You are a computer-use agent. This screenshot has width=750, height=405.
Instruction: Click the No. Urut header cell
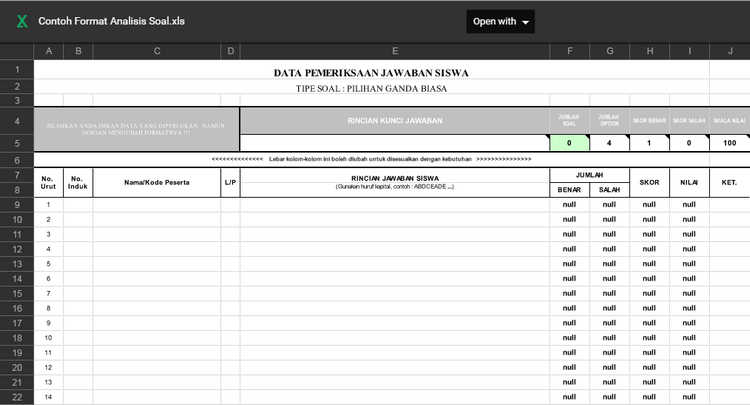point(48,183)
